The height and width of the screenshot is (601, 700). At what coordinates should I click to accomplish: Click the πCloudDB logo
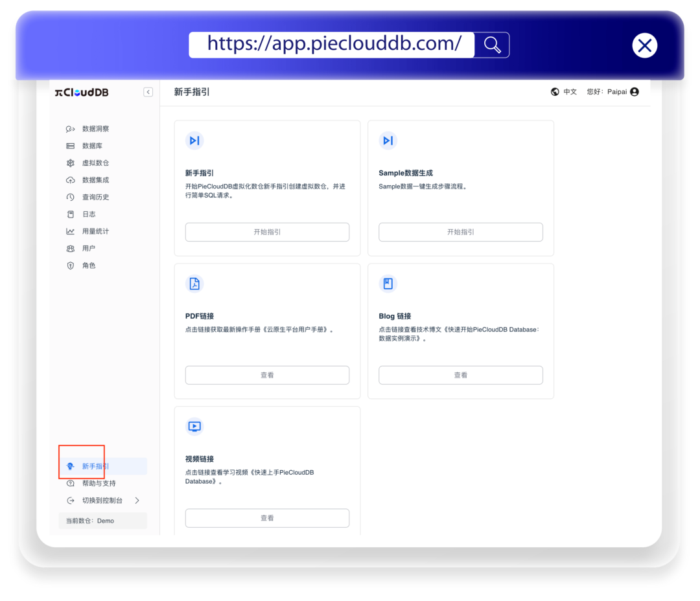pyautogui.click(x=82, y=93)
